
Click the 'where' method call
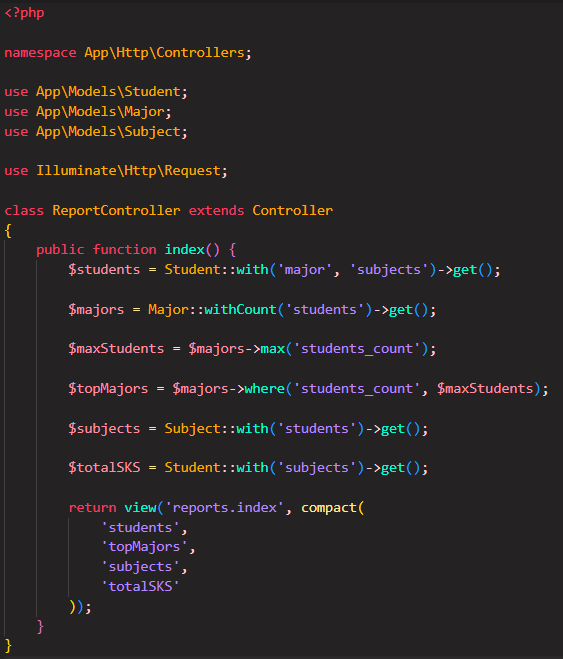pyautogui.click(x=264, y=388)
